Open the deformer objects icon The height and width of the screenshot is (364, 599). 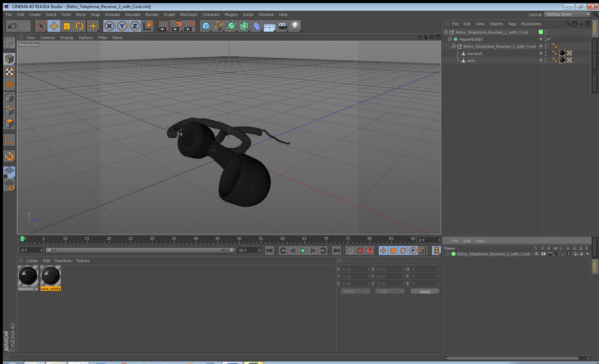click(257, 26)
